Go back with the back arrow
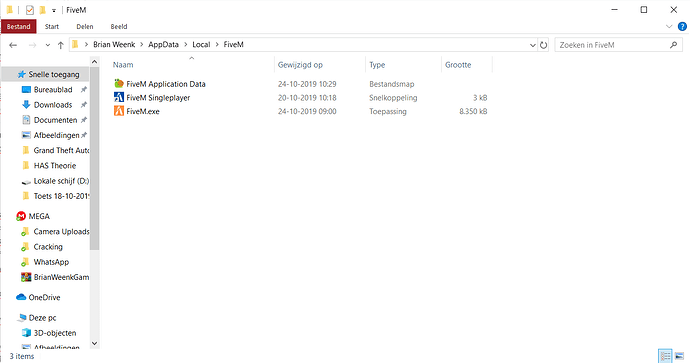 [13, 45]
